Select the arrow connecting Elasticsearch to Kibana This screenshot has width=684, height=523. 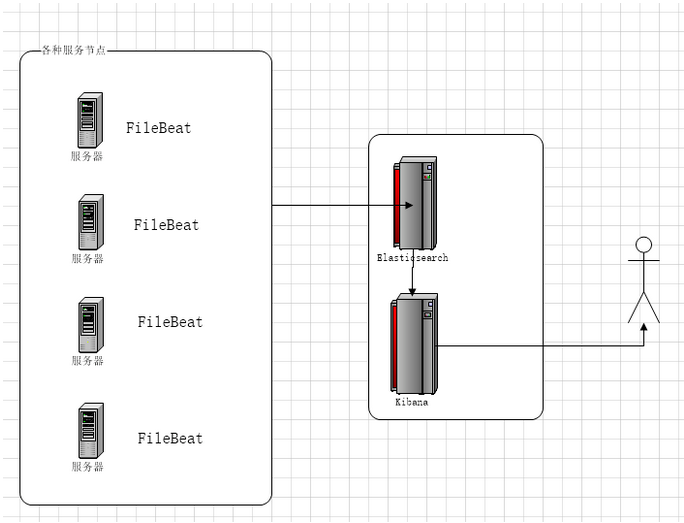412,277
